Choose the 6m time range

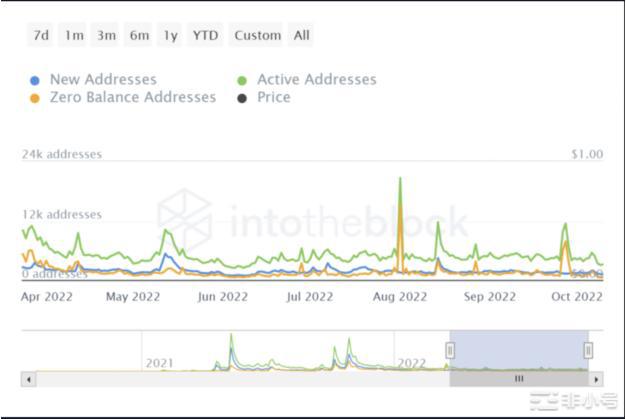(139, 35)
